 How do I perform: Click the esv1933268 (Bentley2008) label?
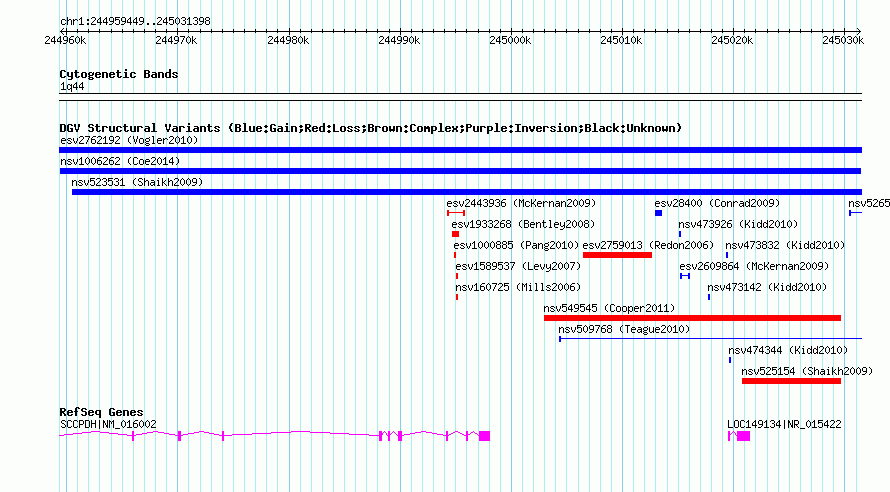coord(523,224)
